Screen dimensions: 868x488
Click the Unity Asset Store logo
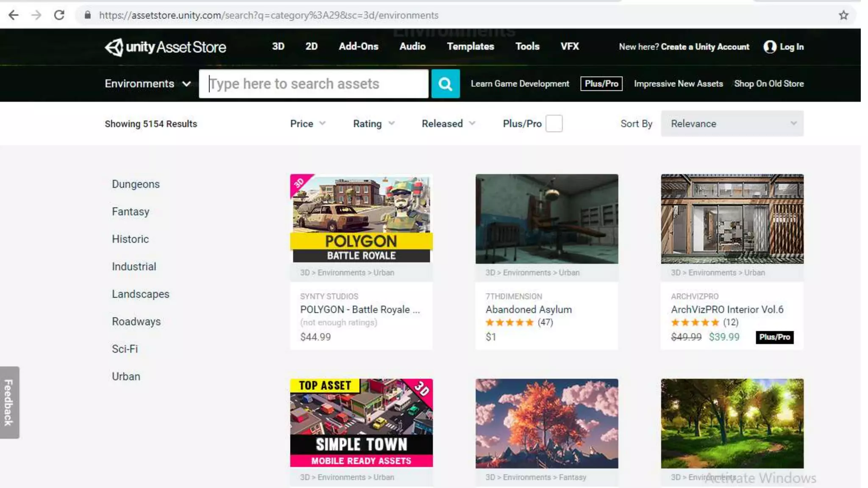[165, 47]
